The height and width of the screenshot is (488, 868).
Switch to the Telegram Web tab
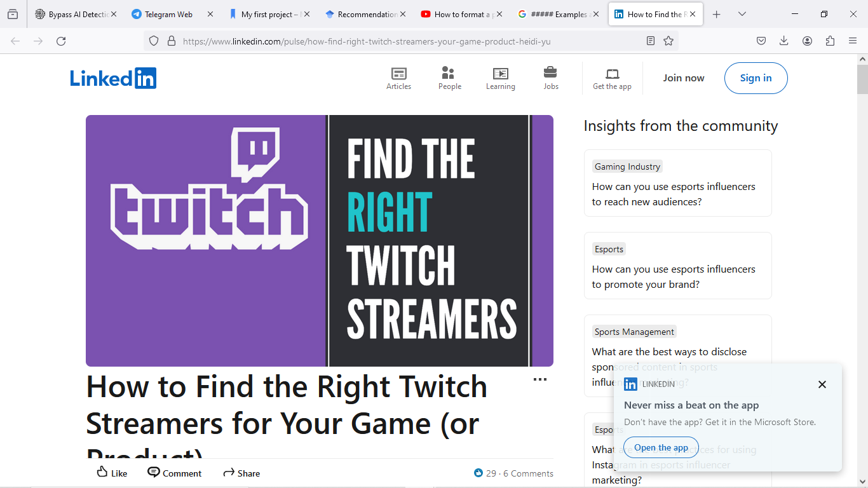pyautogui.click(x=167, y=13)
